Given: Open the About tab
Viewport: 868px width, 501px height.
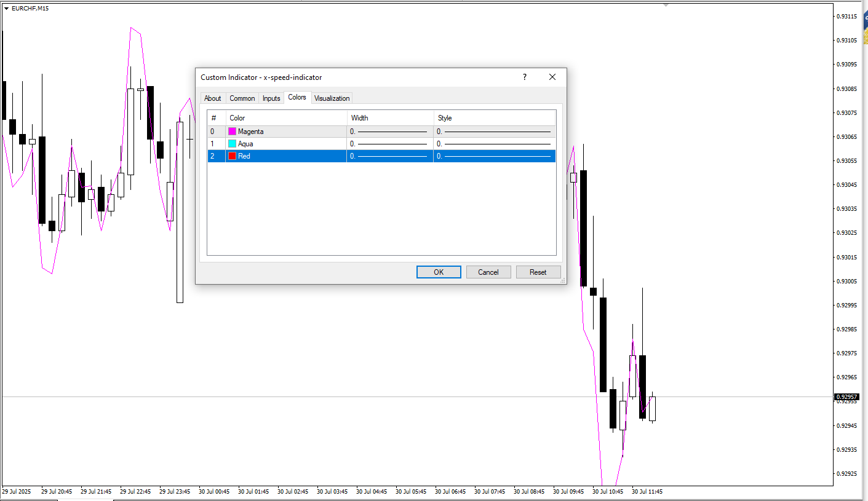Looking at the screenshot, I should (212, 98).
